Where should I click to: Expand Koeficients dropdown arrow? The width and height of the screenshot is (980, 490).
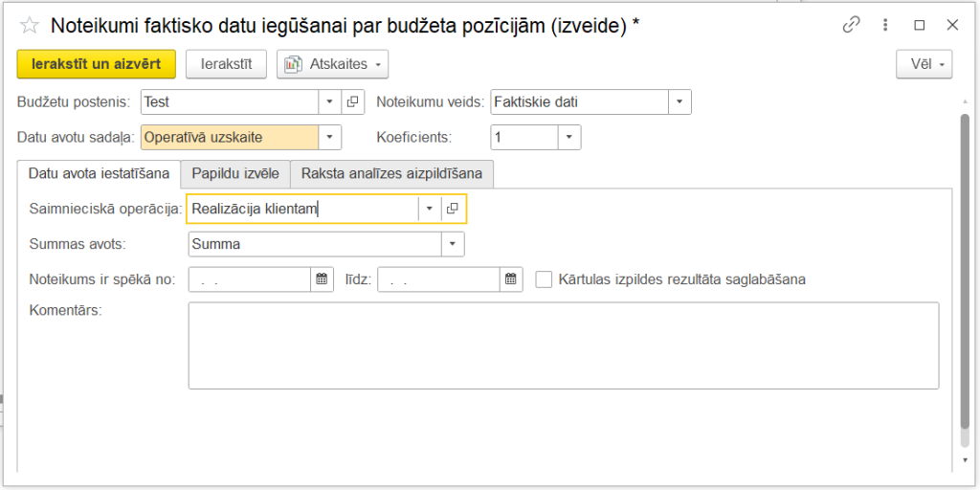click(569, 138)
